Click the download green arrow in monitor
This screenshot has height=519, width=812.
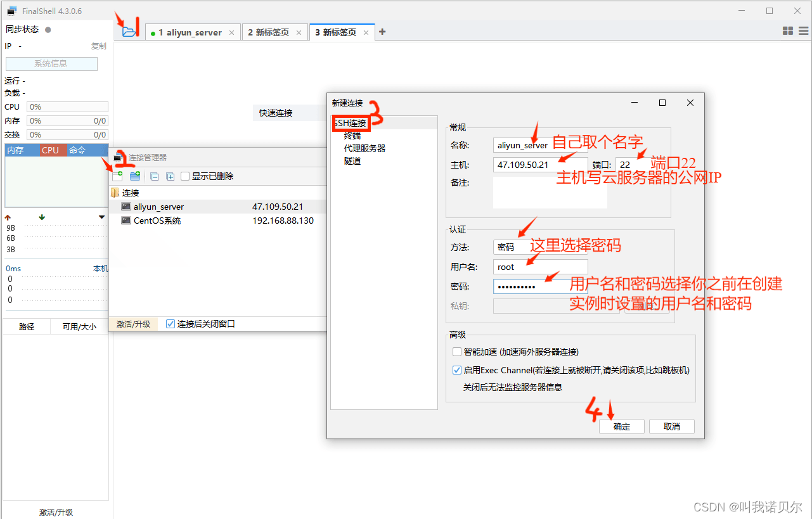click(x=42, y=217)
